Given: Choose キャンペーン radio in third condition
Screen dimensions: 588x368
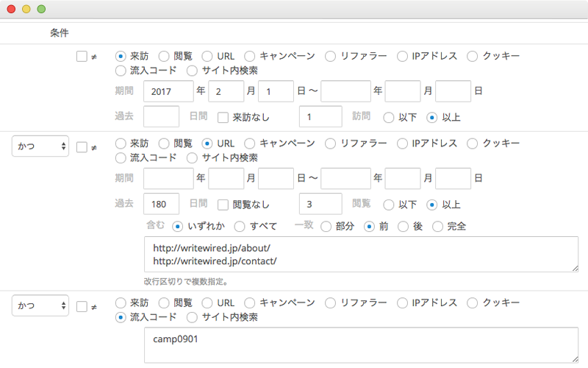Looking at the screenshot, I should (250, 302).
